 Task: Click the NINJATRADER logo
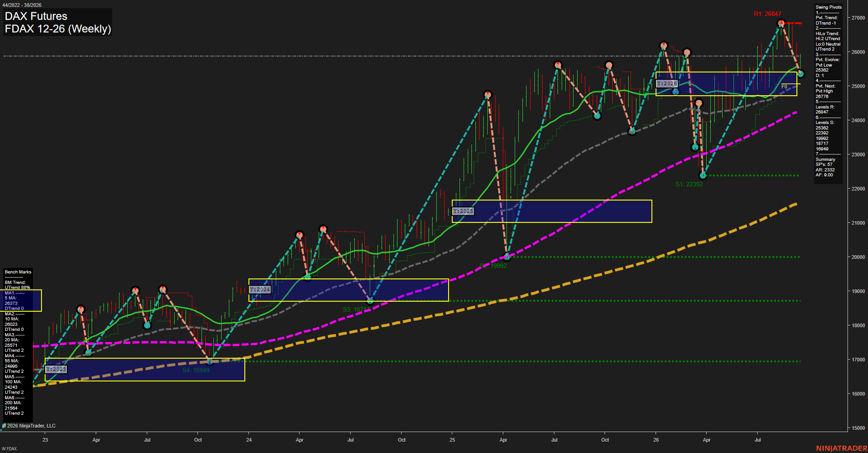tap(842, 448)
